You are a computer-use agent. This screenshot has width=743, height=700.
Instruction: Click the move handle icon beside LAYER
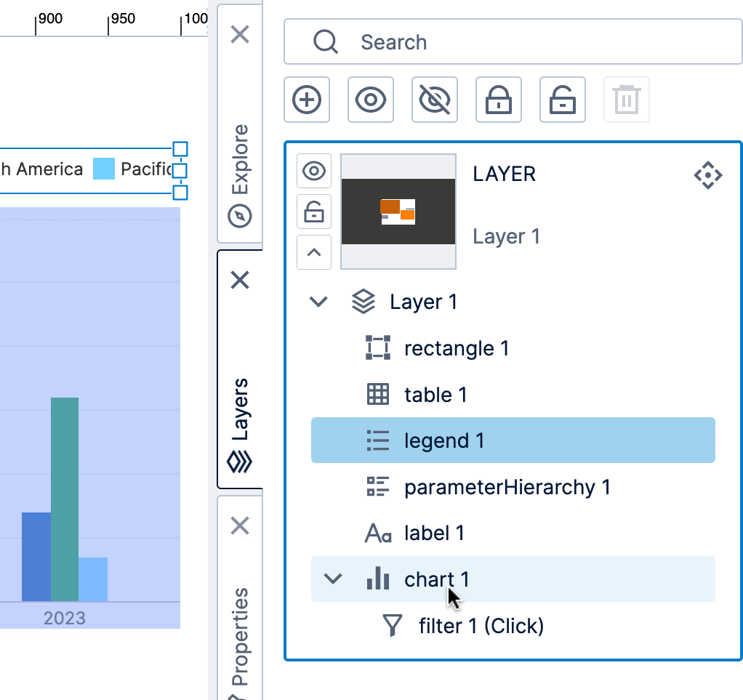click(x=707, y=175)
